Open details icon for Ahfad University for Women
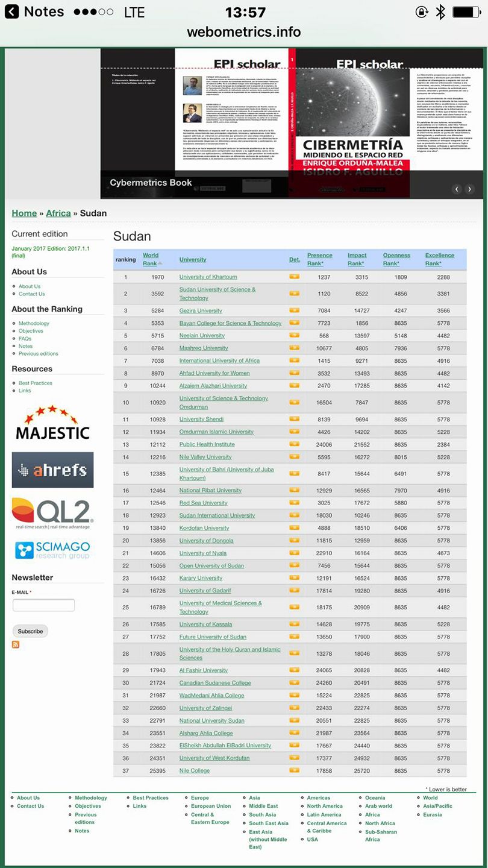 coord(294,373)
